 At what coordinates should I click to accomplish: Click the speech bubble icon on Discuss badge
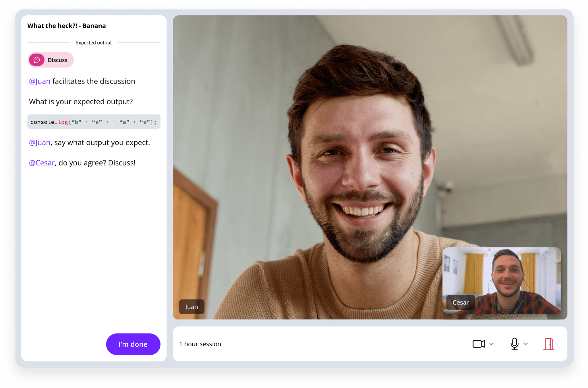37,60
